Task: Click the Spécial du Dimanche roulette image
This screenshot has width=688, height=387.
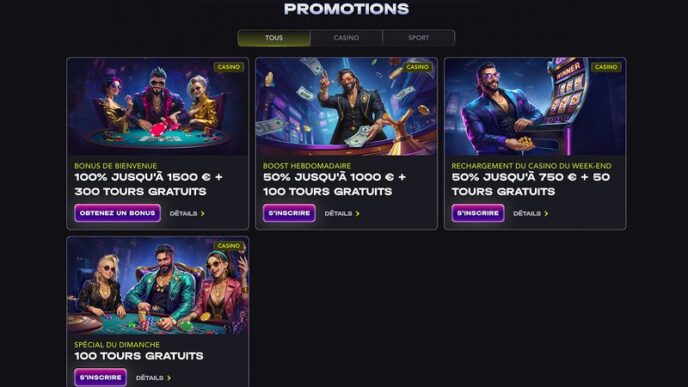Action: pyautogui.click(x=158, y=286)
